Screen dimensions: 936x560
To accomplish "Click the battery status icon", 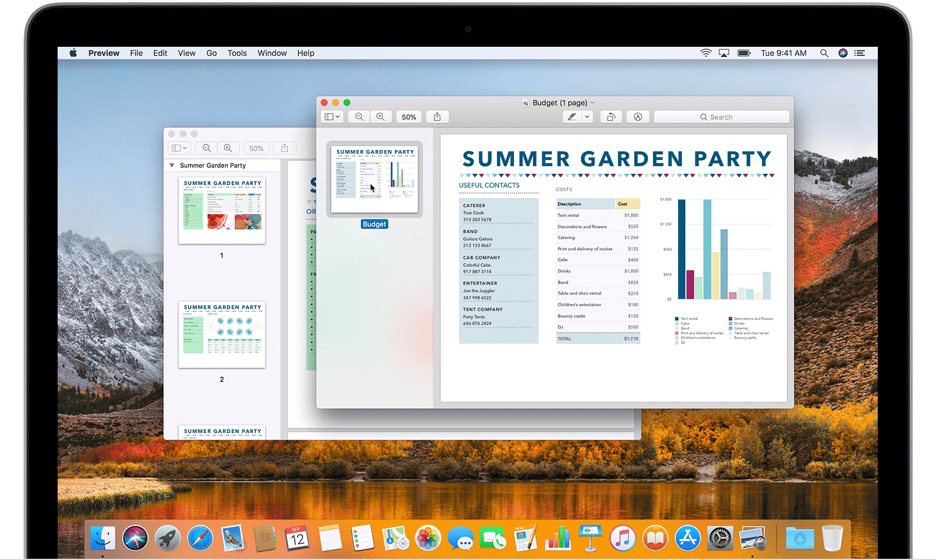I will 743,53.
